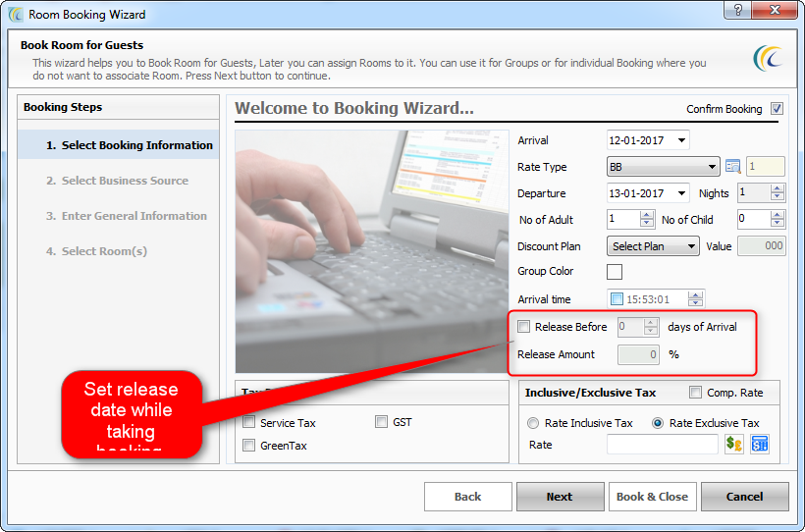Select step 1 Select Booking Information
Screen dimensions: 805x532
click(x=119, y=145)
